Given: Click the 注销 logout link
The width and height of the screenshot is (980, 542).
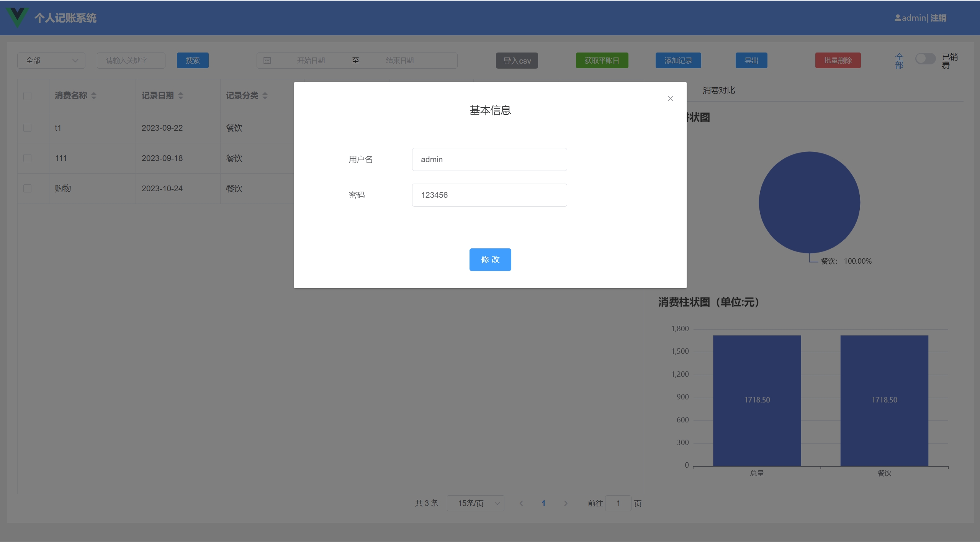Looking at the screenshot, I should point(938,18).
